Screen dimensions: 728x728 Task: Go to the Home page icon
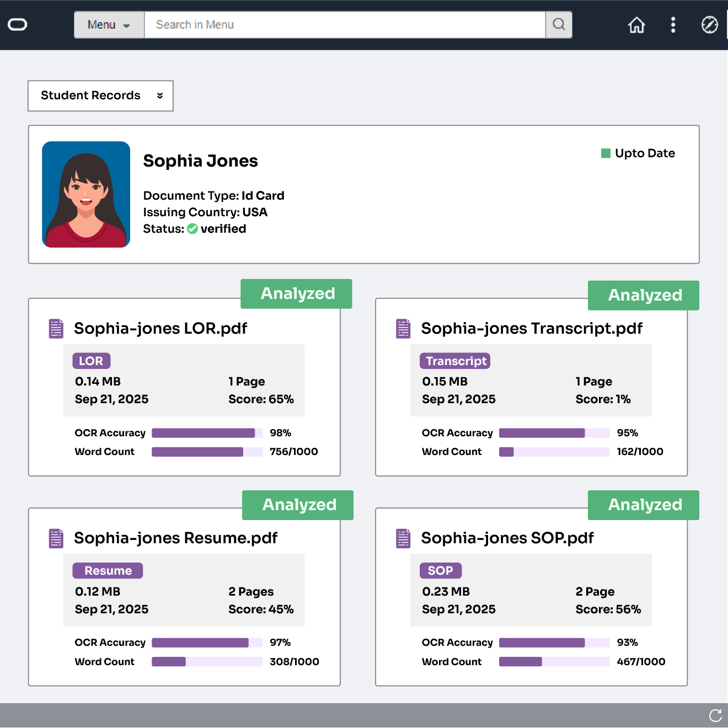click(x=636, y=25)
